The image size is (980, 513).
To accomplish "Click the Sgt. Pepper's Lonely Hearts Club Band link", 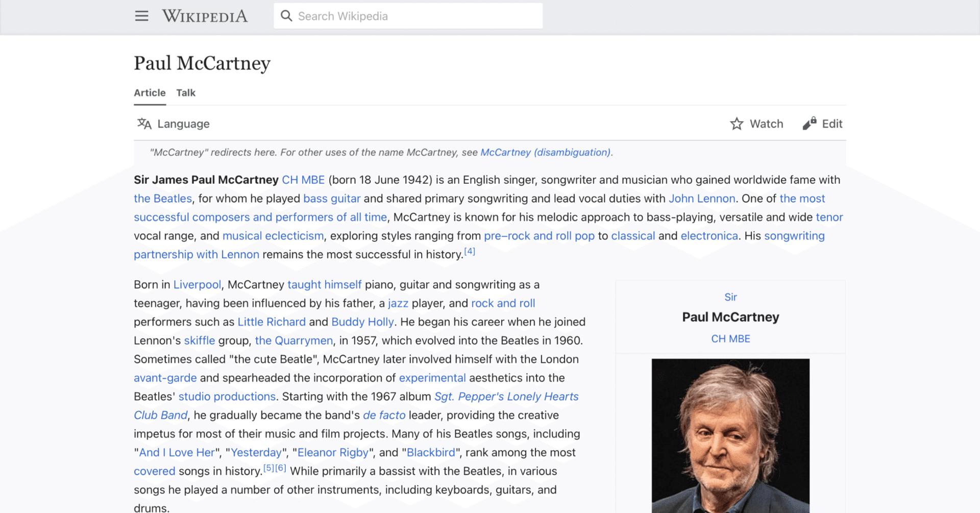I will [x=506, y=396].
